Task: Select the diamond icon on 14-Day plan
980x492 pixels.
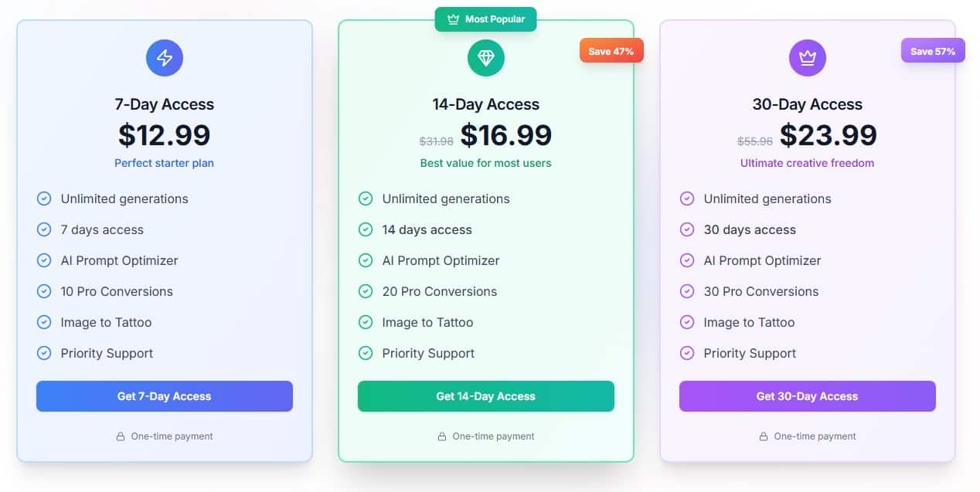Action: [x=485, y=58]
